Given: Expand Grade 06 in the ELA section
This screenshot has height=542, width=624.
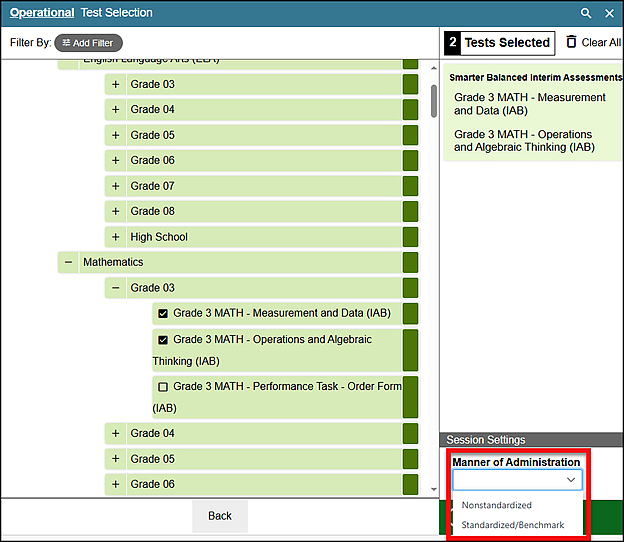Looking at the screenshot, I should (115, 160).
